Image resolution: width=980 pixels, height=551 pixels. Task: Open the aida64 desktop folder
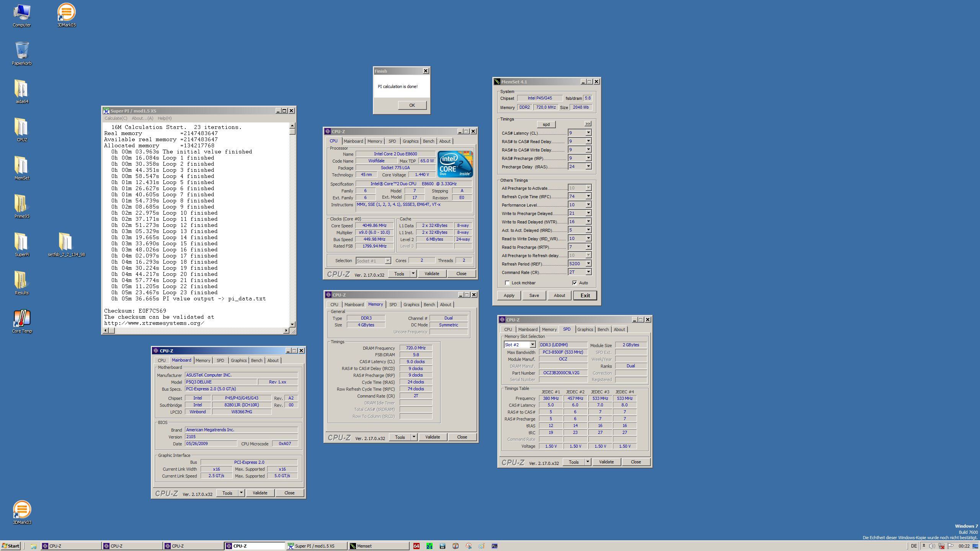coord(22,89)
